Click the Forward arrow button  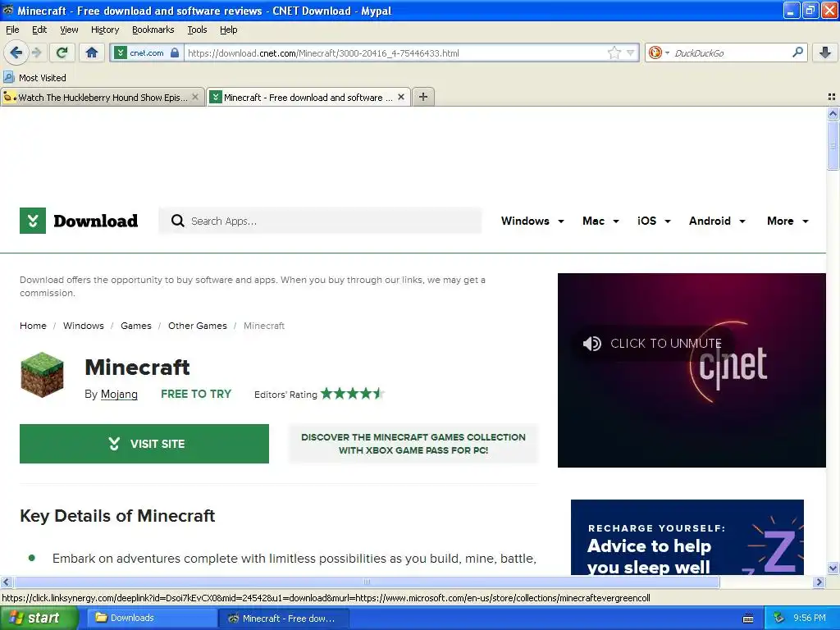[x=36, y=52]
